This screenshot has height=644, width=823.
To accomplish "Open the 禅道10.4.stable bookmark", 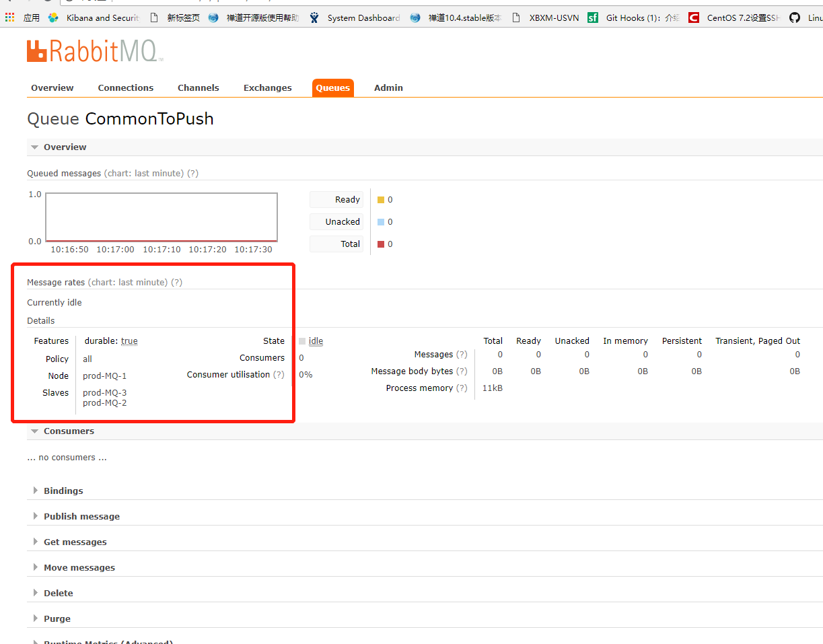I will click(x=456, y=17).
